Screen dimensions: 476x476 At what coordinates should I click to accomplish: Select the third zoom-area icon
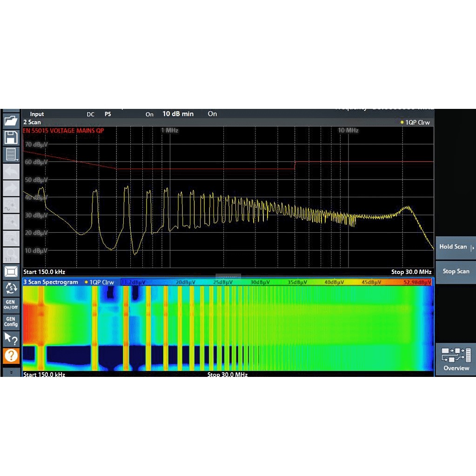[x=11, y=239]
